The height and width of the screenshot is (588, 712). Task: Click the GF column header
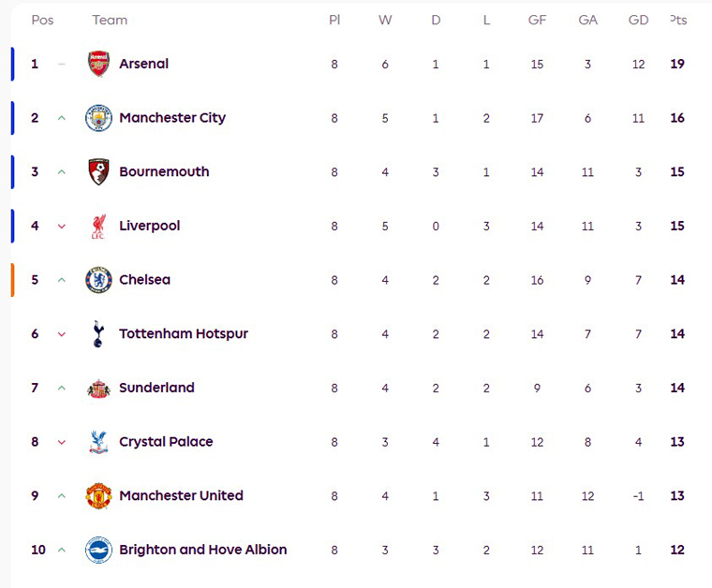tap(537, 20)
